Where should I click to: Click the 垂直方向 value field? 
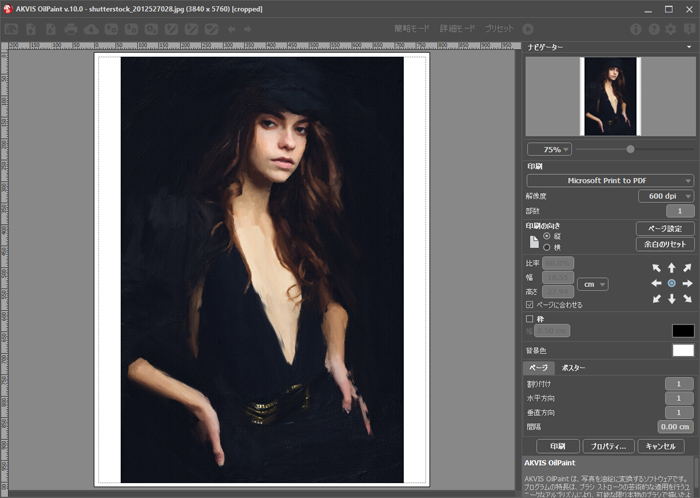(679, 412)
